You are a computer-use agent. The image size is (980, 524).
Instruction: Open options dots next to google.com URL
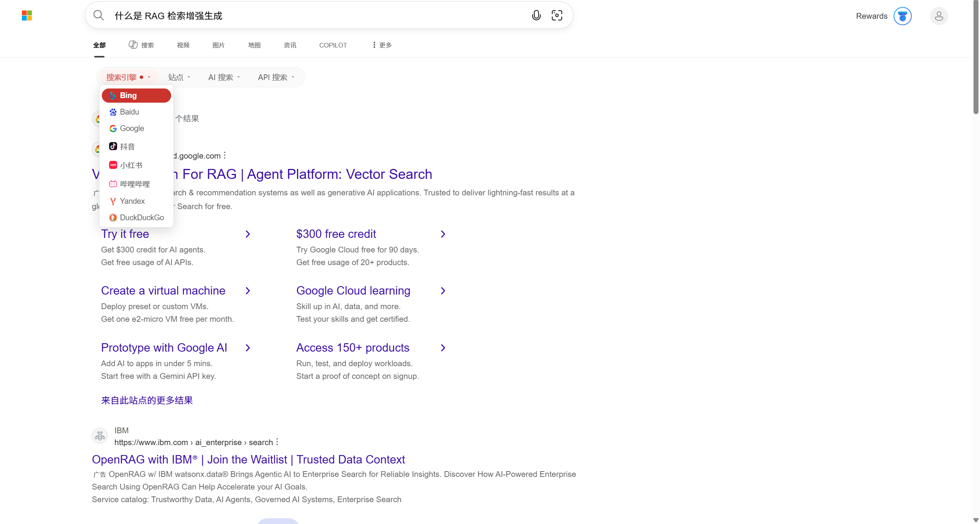click(225, 156)
